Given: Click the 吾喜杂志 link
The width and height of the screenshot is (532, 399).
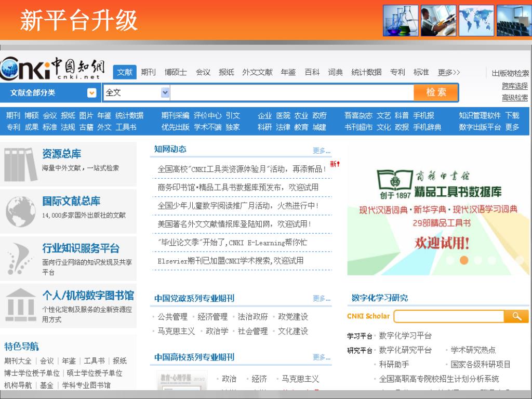Looking at the screenshot, I should pyautogui.click(x=358, y=115).
